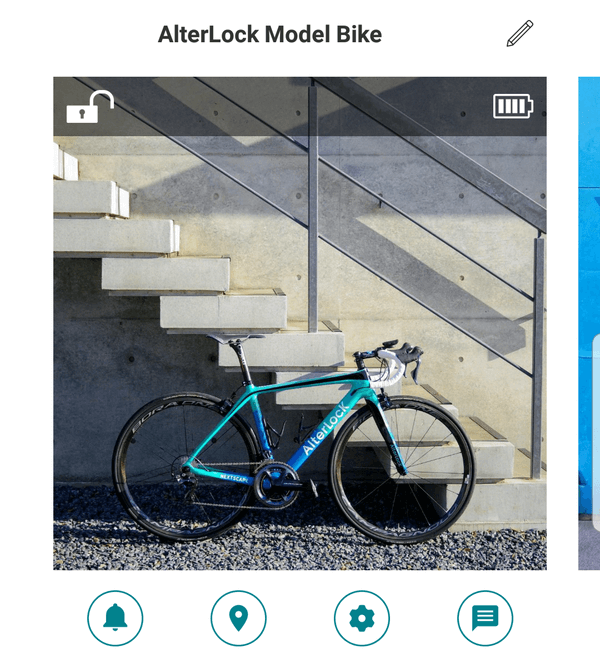Tap the bike's rear wheel in the photo
This screenshot has width=600, height=667.
click(185, 467)
